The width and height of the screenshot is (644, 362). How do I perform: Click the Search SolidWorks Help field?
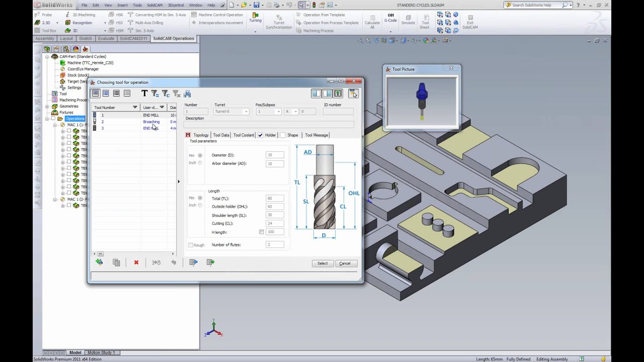pos(534,5)
